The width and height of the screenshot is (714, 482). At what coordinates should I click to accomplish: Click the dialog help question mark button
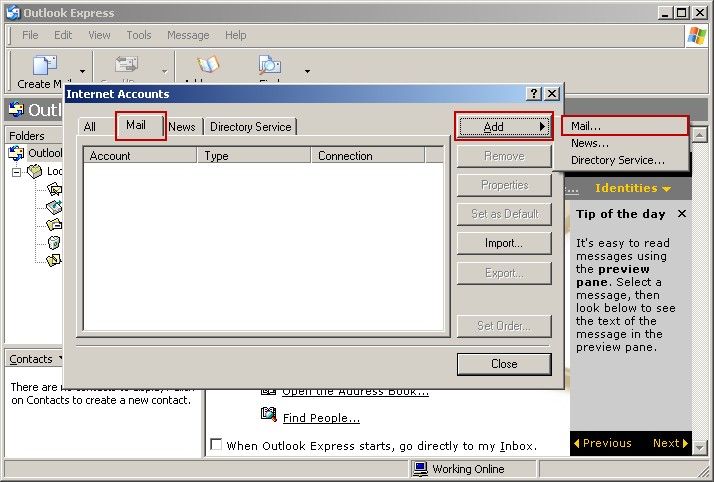[534, 94]
